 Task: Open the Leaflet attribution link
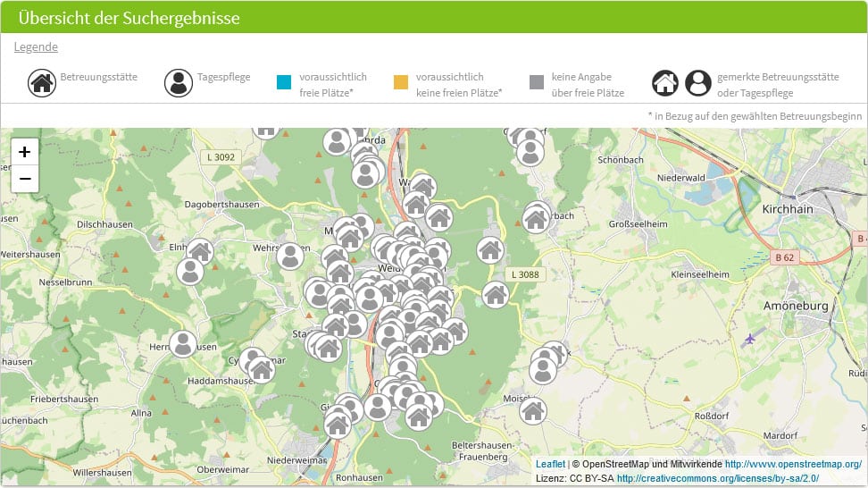click(550, 465)
